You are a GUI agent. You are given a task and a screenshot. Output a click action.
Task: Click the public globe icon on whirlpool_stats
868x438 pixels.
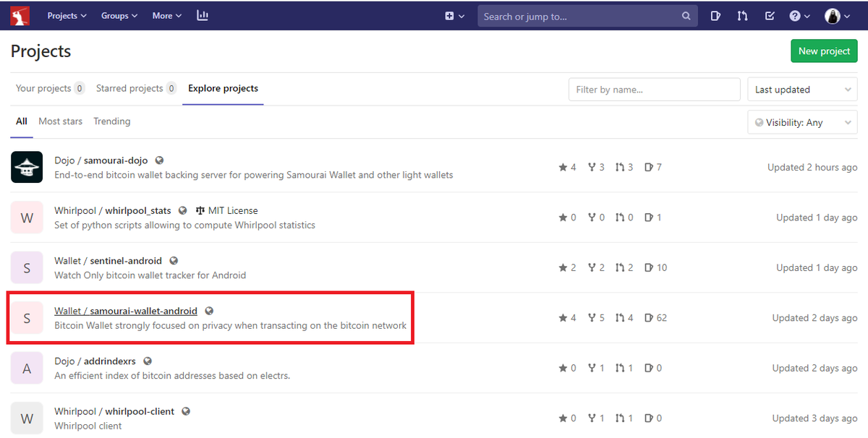tap(182, 211)
